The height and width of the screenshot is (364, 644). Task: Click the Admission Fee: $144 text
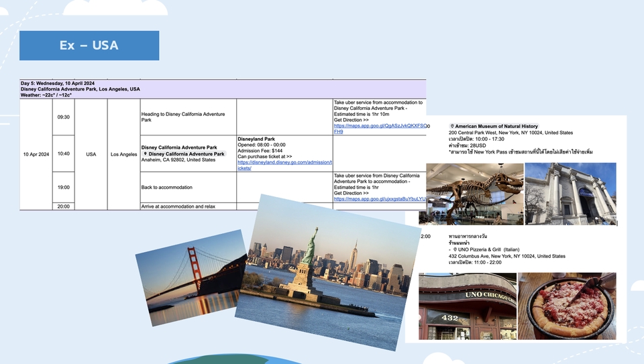(x=260, y=151)
